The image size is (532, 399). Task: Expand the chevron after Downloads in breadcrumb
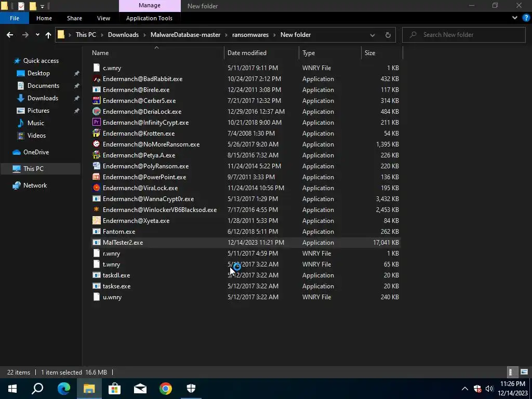144,35
